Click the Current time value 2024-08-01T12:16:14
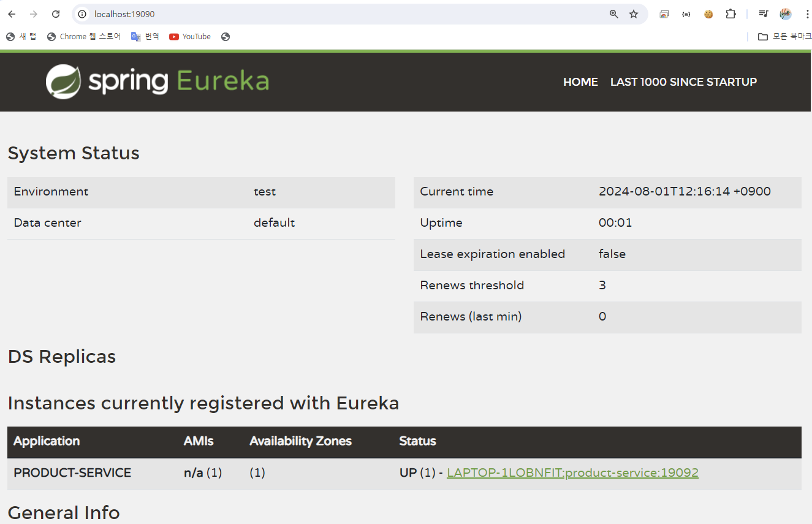 (x=685, y=192)
